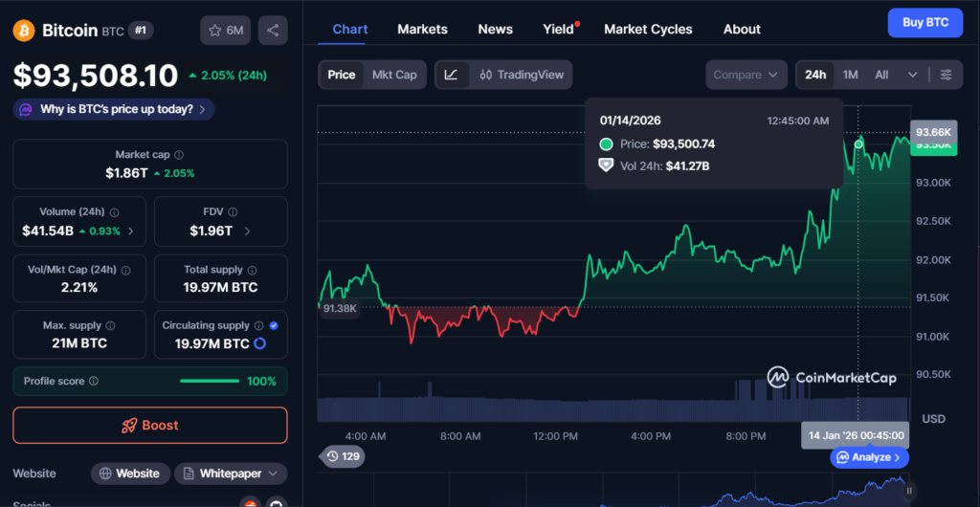Switch chart to Mkt Cap view

pos(394,75)
